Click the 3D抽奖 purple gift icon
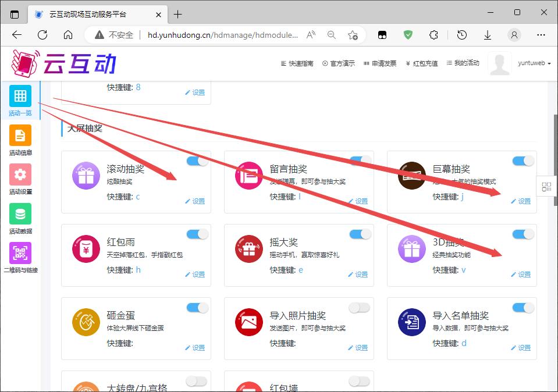This screenshot has width=558, height=392. click(412, 249)
